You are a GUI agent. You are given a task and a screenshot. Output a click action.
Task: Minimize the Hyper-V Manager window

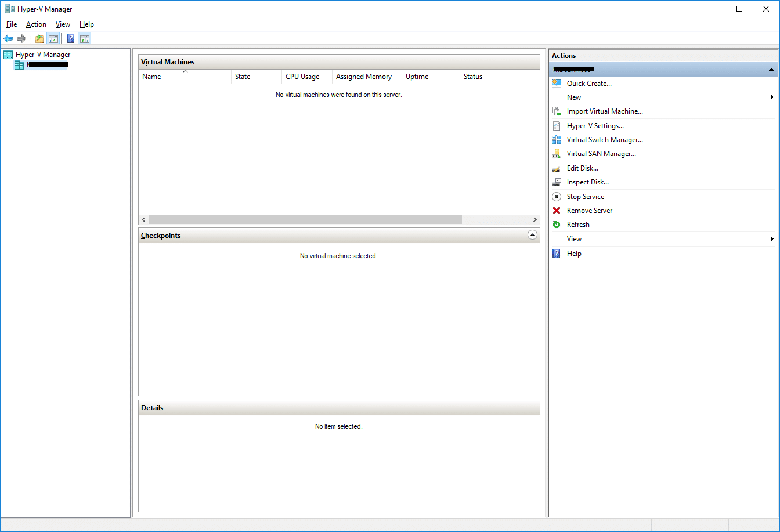coord(712,9)
